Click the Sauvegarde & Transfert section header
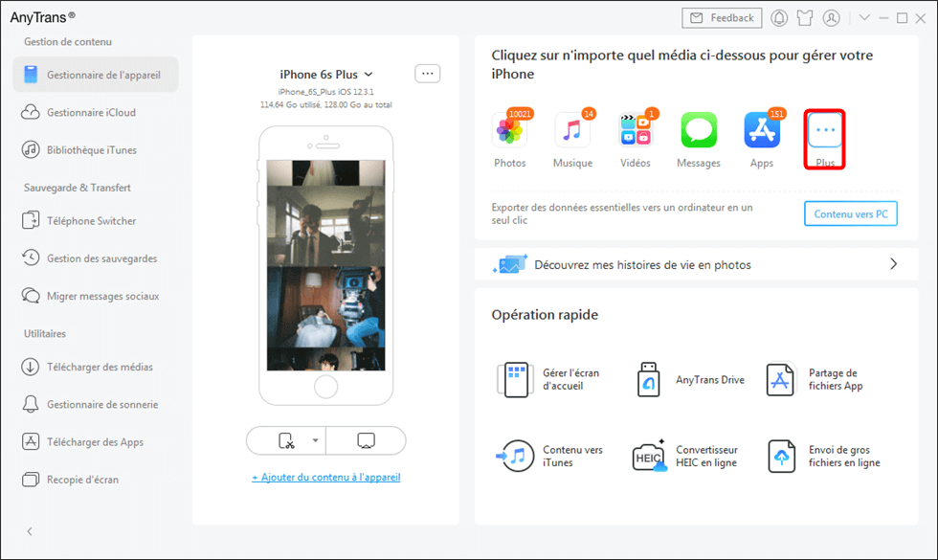The height and width of the screenshot is (560, 938). pyautogui.click(x=78, y=188)
